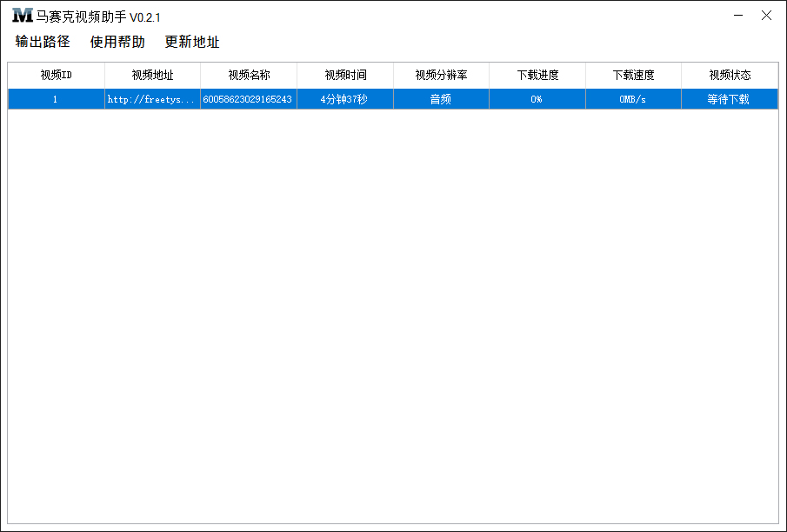Viewport: 787px width, 532px height.
Task: Click the 4分钟37秒 duration cell
Action: pos(344,98)
